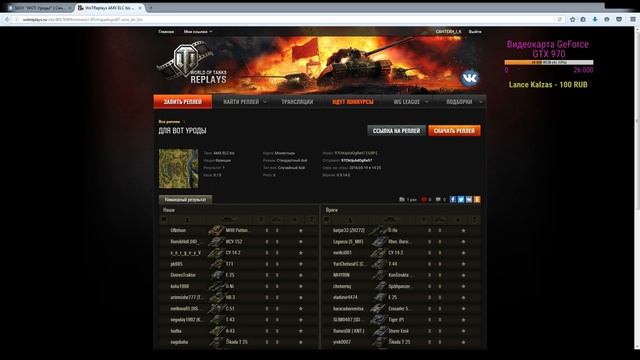Click the browser address bar
This screenshot has height=360, width=640.
286,19
